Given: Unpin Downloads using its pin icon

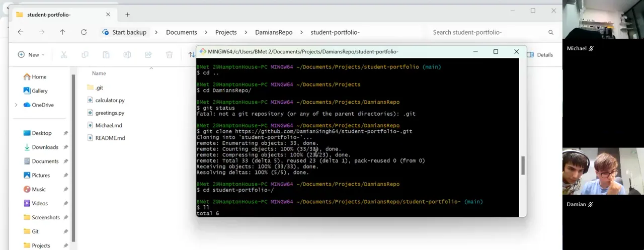Looking at the screenshot, I should [x=66, y=147].
